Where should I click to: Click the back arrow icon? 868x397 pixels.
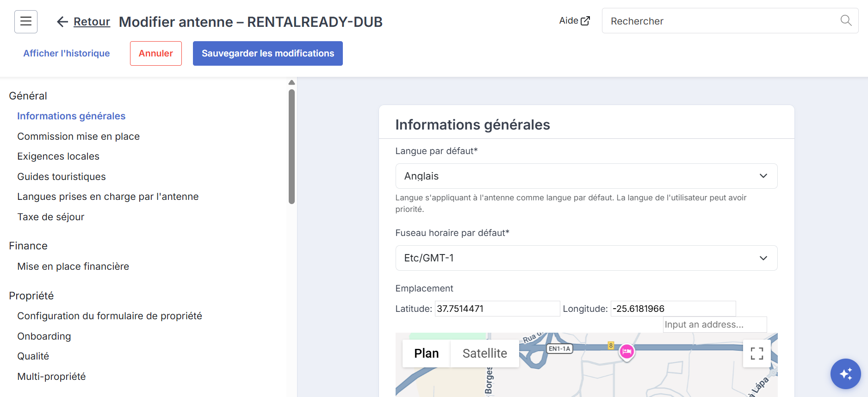pyautogui.click(x=62, y=22)
